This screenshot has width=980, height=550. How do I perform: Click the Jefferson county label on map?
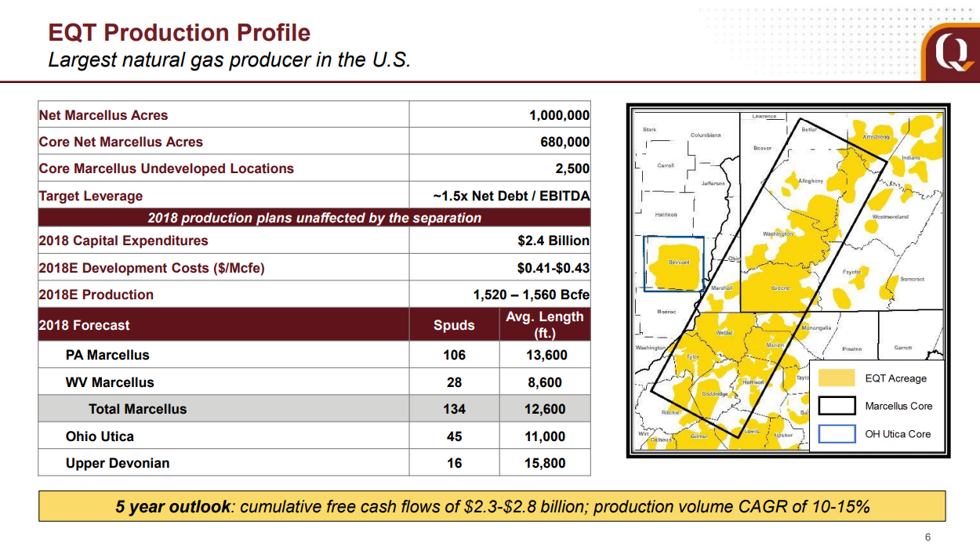[x=713, y=183]
